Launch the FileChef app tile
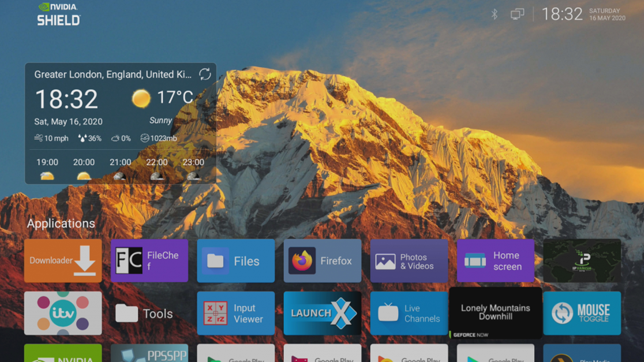 149,260
